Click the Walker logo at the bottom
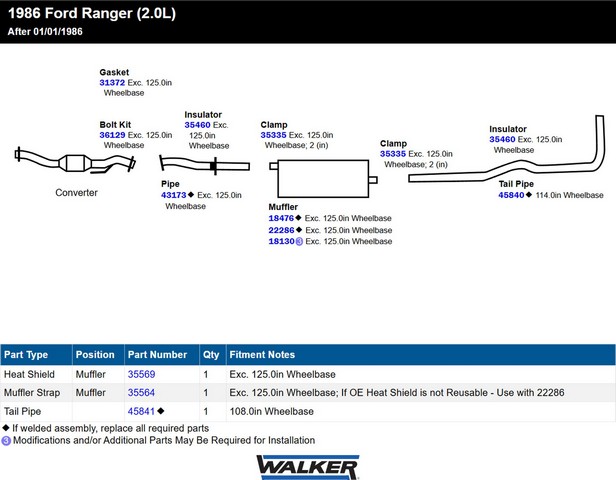Image resolution: width=616 pixels, height=480 pixels. [308, 467]
